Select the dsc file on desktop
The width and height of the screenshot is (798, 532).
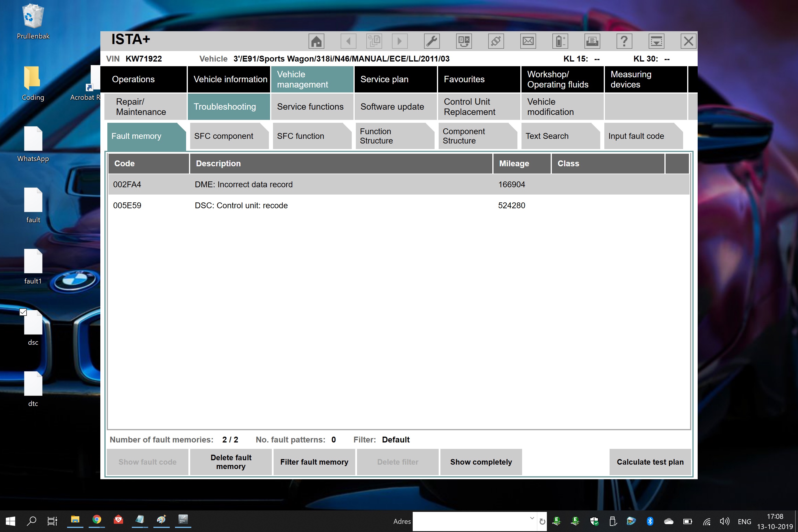33,328
